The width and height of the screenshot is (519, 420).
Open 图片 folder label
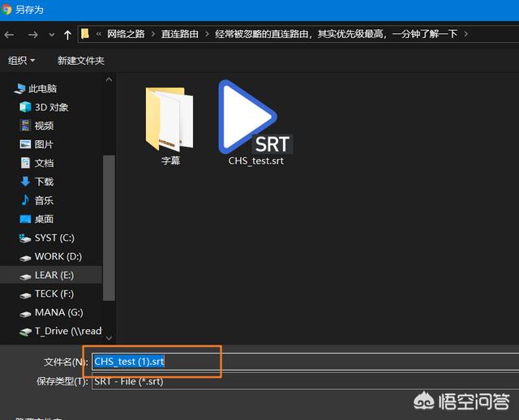(x=44, y=144)
